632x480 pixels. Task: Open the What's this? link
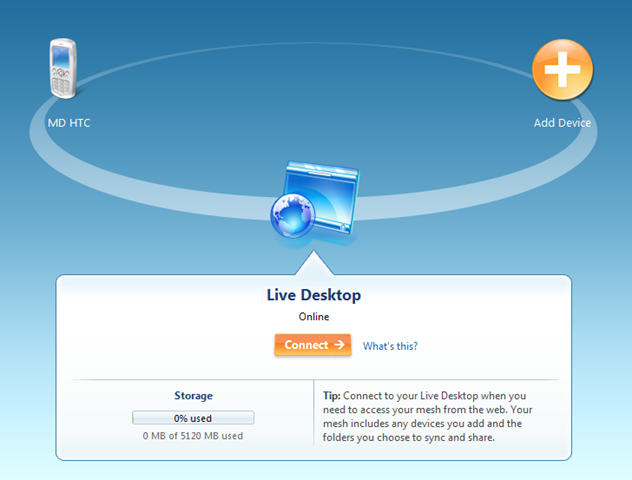click(x=390, y=346)
